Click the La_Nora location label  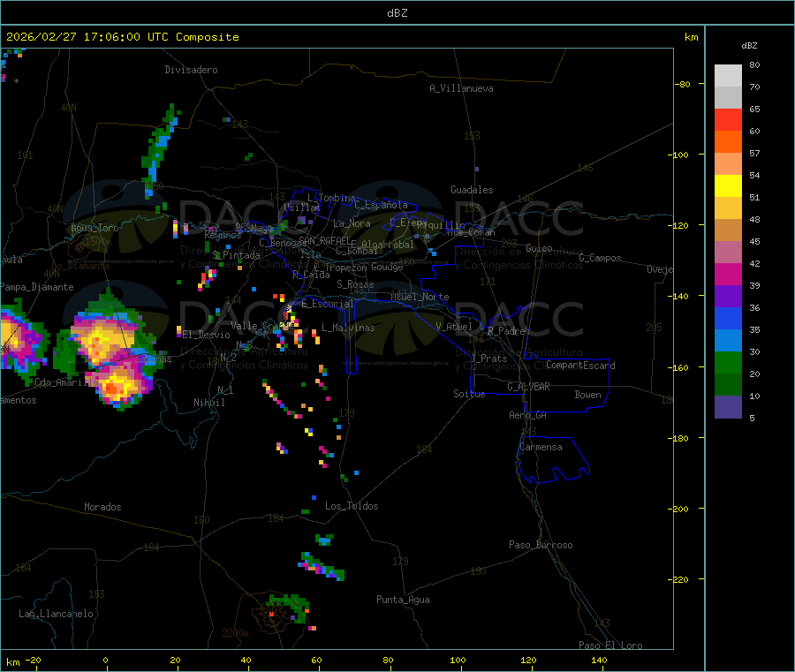pos(352,223)
